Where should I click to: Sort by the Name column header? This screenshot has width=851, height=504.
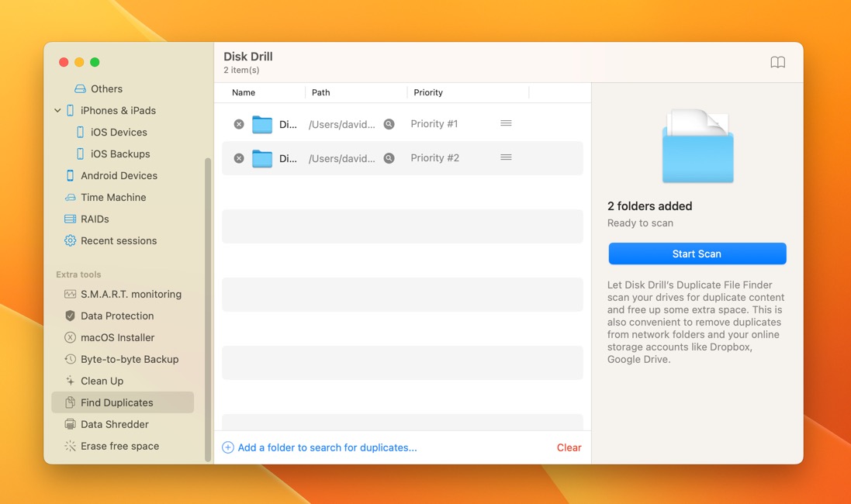click(244, 92)
